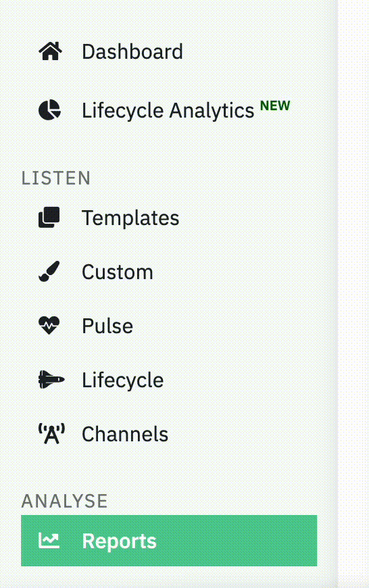
Task: Open the highlighted Reports item
Action: pos(169,541)
